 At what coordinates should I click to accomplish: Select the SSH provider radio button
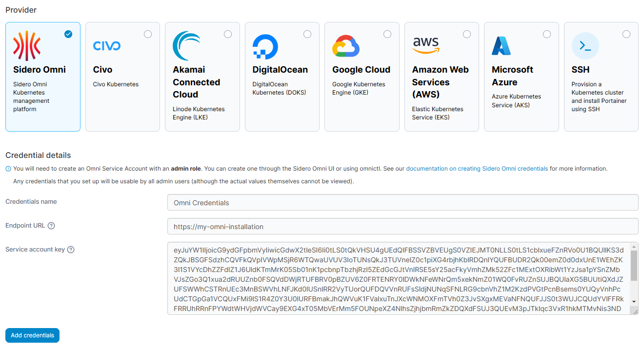626,34
